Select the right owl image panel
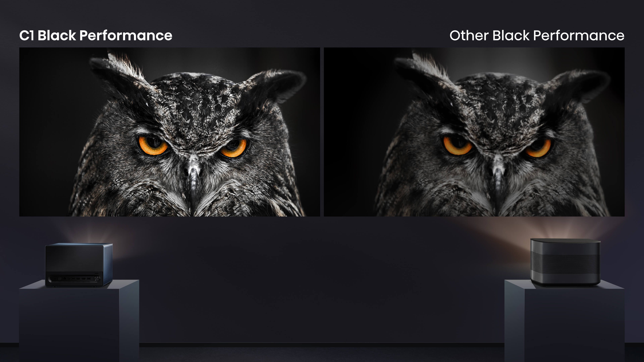644x362 pixels. pyautogui.click(x=474, y=132)
